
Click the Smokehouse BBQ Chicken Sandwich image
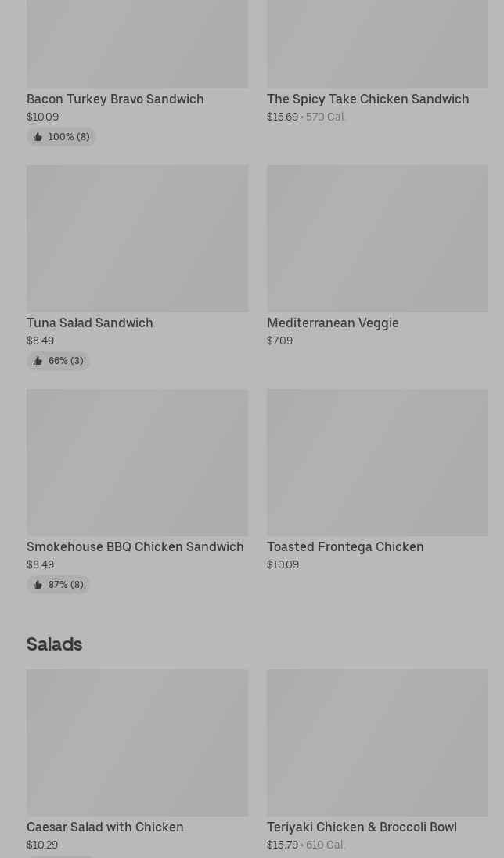[x=138, y=463]
